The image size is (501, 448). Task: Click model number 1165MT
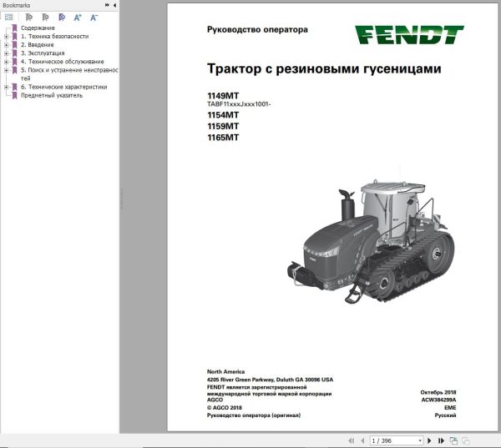pyautogui.click(x=223, y=138)
